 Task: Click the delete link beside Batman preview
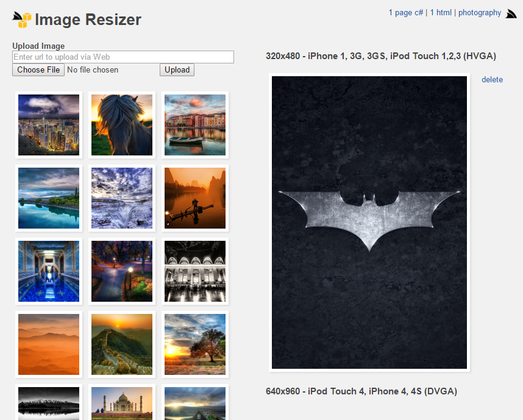pyautogui.click(x=492, y=79)
